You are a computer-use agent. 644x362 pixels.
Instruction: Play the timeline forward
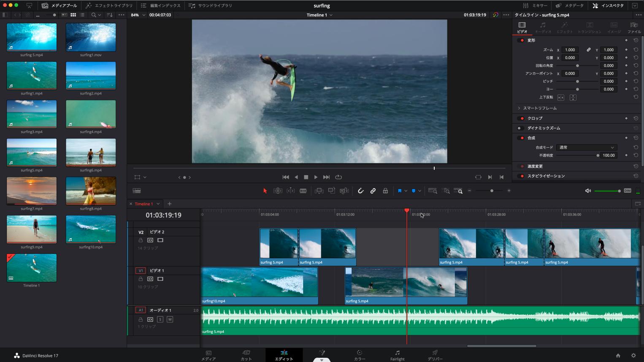click(x=316, y=177)
